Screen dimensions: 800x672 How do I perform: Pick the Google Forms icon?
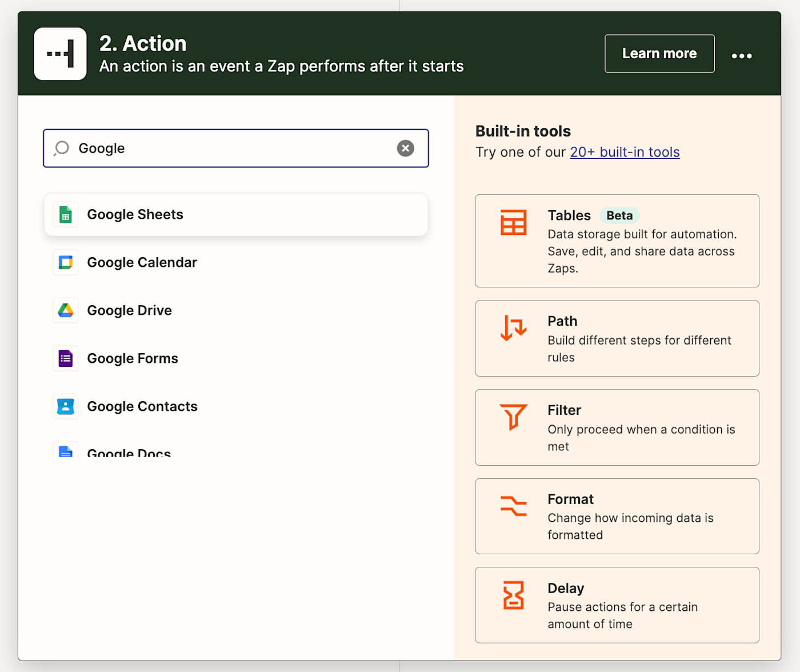pyautogui.click(x=66, y=359)
